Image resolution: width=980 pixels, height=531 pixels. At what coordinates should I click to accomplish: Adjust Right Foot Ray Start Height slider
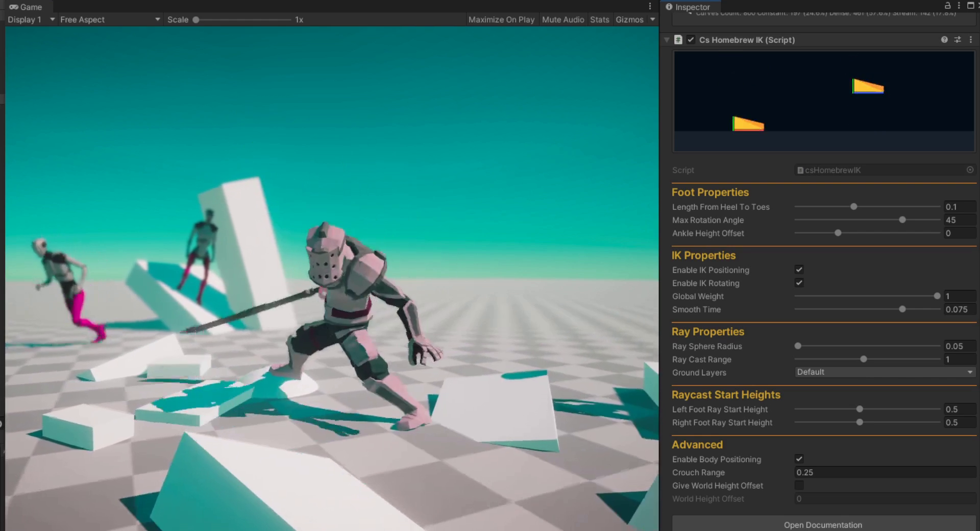click(867, 422)
